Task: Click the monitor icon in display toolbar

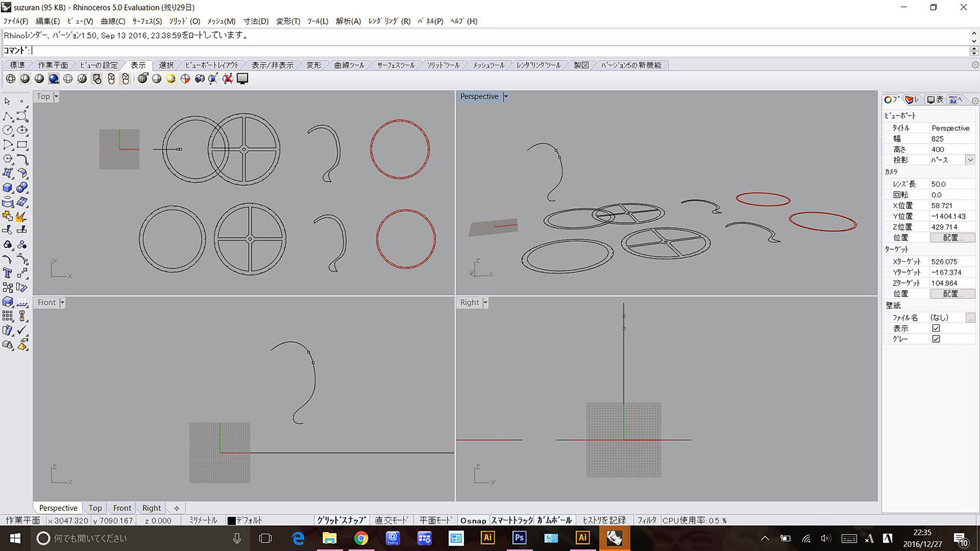Action: coord(242,78)
